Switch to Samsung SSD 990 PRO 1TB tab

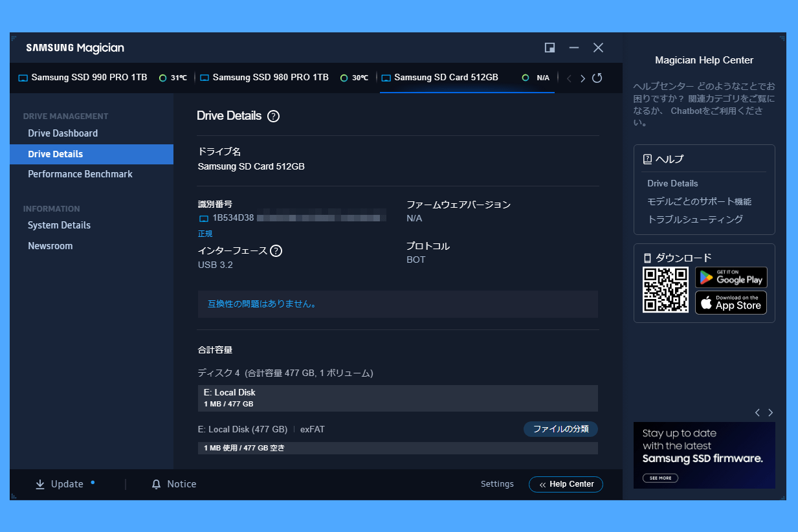pyautogui.click(x=89, y=78)
